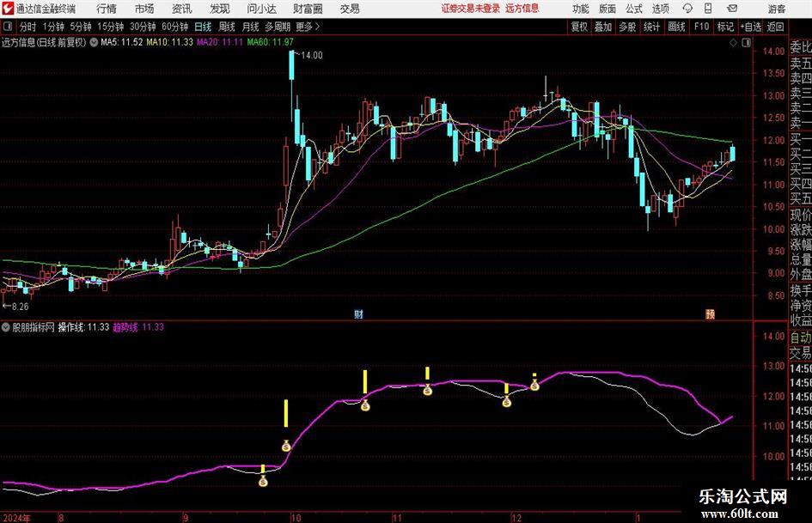
Task: Open the 公式 menu
Action: 634,9
